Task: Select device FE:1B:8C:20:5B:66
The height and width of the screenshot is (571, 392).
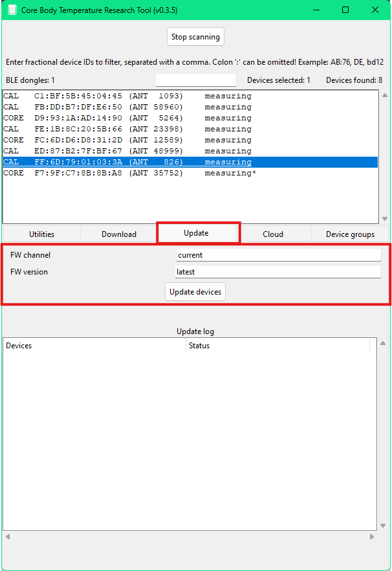Action: [190, 129]
